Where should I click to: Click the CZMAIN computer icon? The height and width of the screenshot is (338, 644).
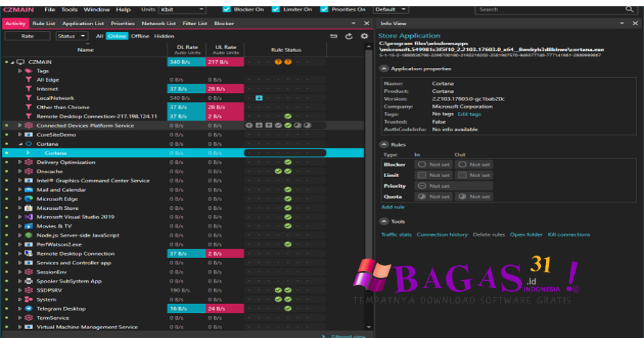click(20, 62)
